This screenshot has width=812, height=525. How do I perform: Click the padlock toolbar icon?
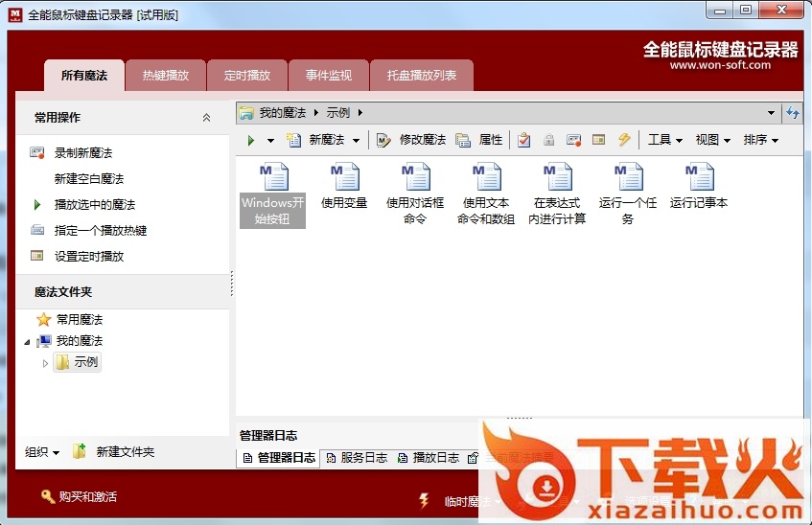[549, 140]
